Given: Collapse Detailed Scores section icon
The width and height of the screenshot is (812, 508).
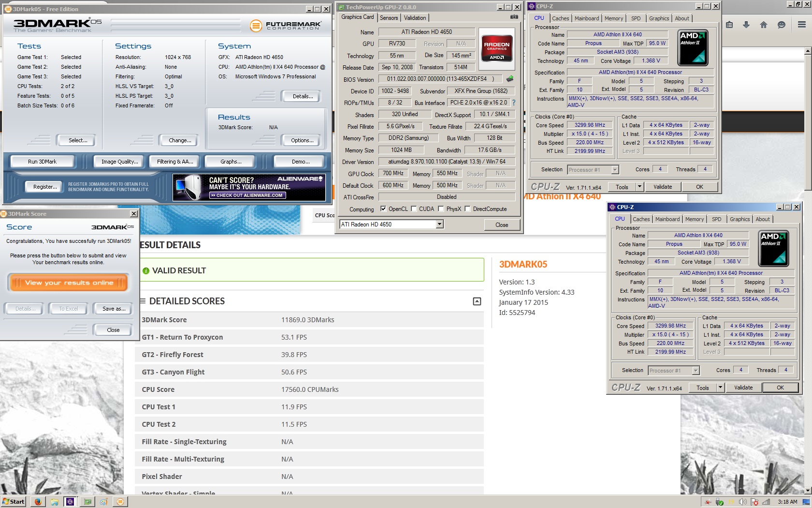Looking at the screenshot, I should pyautogui.click(x=477, y=301).
